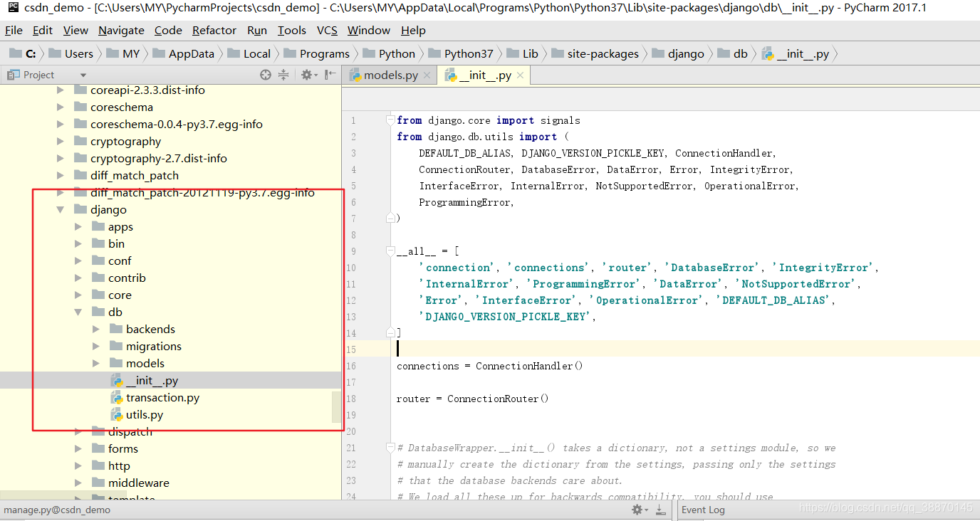Fold the comment block at line 21
Image resolution: width=980 pixels, height=521 pixels.
pyautogui.click(x=390, y=448)
